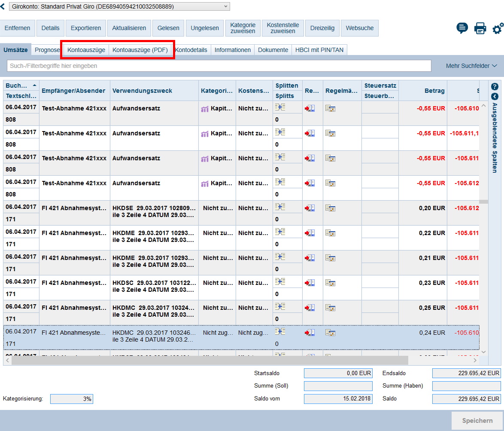Click the help question mark icon
Viewport: 504px width, 431px height.
[495, 86]
